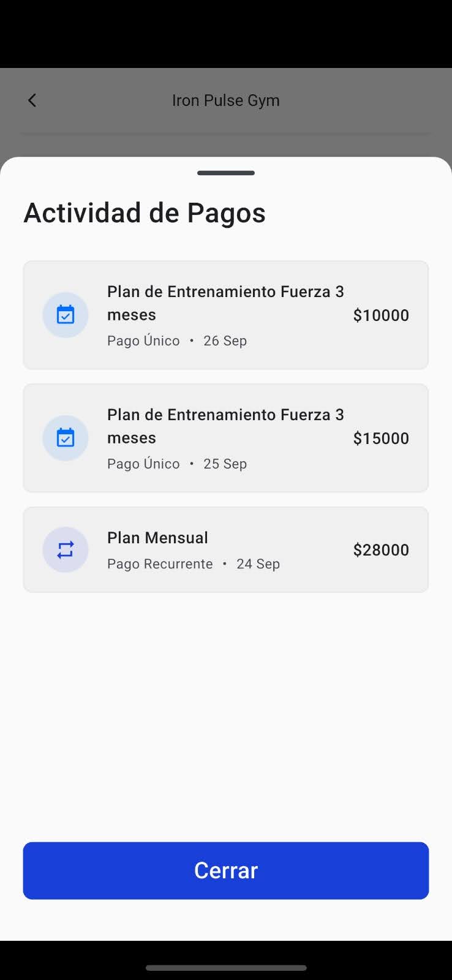Open the Plan Mensual payment title
452x980 pixels.
pyautogui.click(x=157, y=538)
